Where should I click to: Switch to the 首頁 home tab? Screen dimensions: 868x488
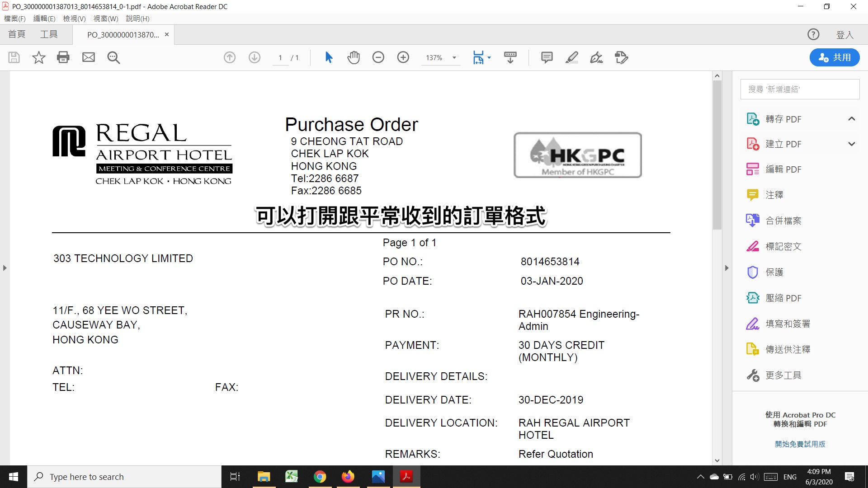point(17,34)
